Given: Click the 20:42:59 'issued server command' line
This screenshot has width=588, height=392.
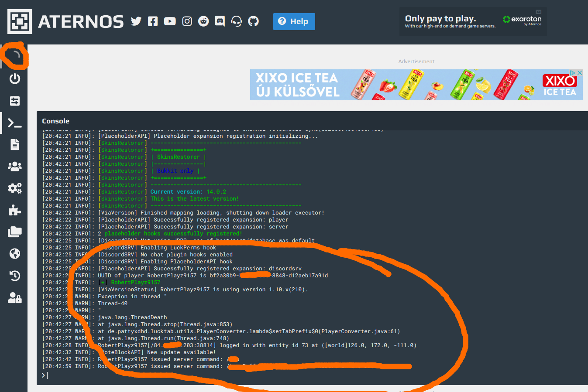Looking at the screenshot, I should [227, 366].
